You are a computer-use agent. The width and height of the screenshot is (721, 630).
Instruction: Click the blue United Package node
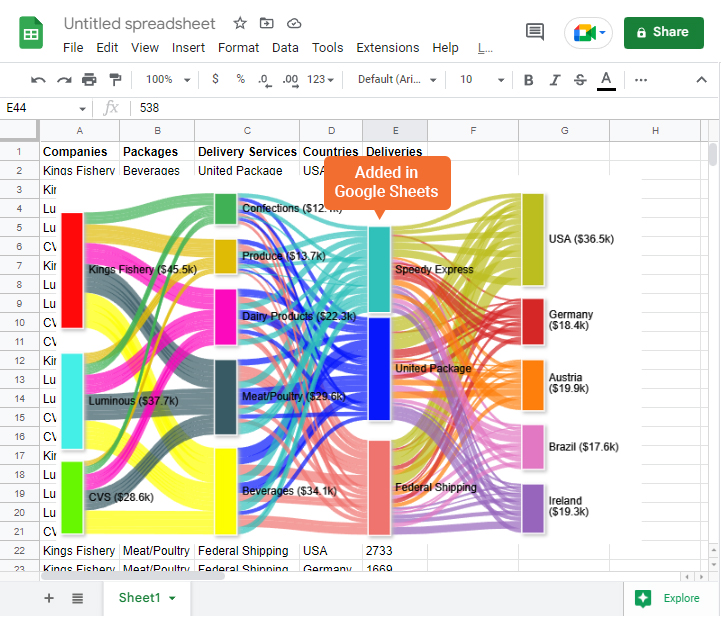[379, 369]
